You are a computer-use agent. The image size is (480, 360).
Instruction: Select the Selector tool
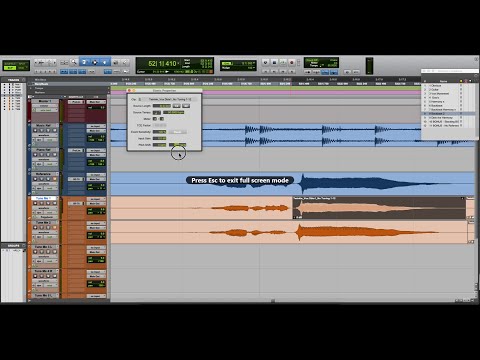point(95,62)
